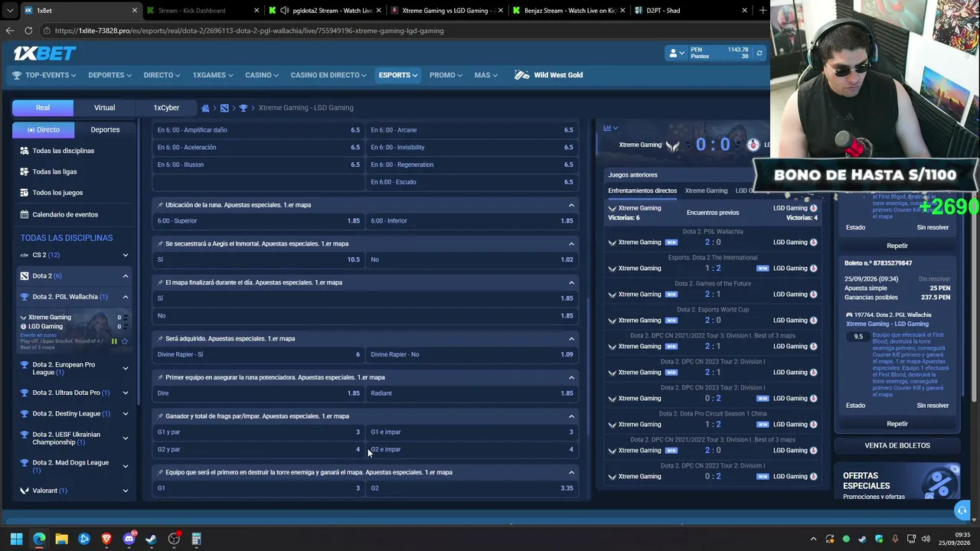Bet on 6:00 - Superior at 1.85
980x551 pixels.
259,220
